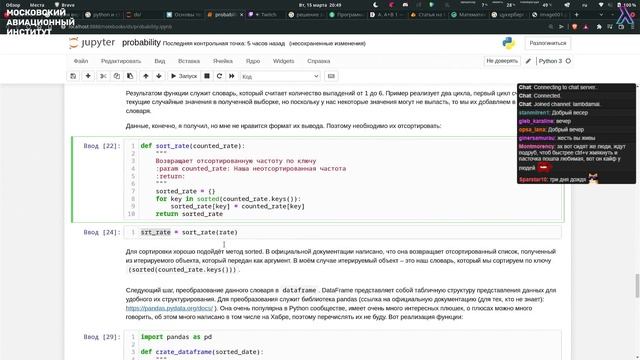Click the last checkpoint status text

coord(225,43)
